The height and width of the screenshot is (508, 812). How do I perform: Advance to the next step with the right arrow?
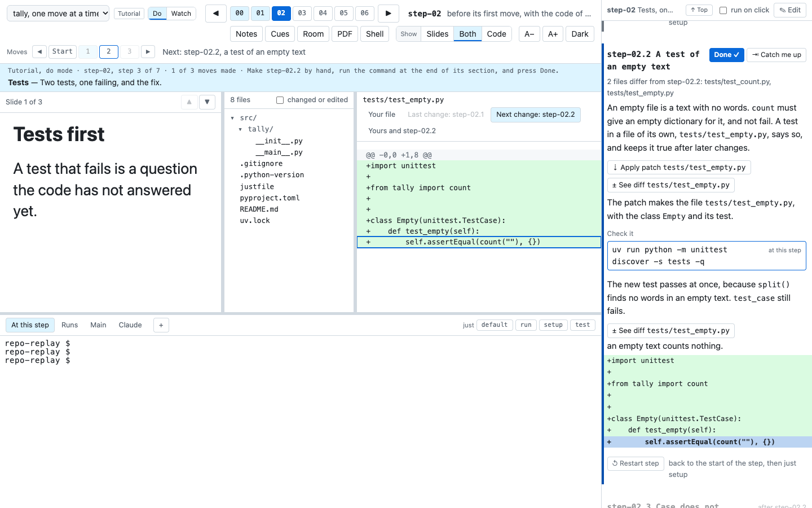389,14
